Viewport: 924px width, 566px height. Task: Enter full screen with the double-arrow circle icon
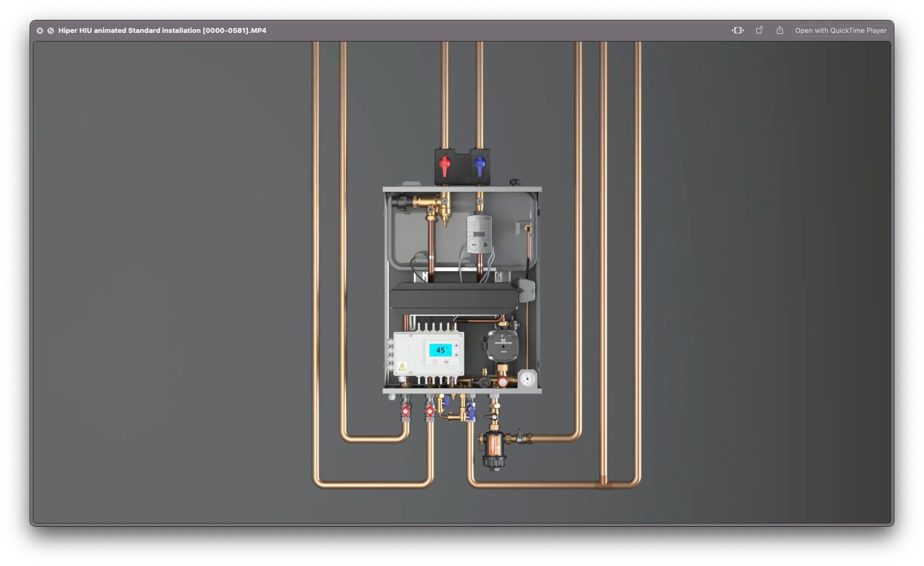click(51, 31)
